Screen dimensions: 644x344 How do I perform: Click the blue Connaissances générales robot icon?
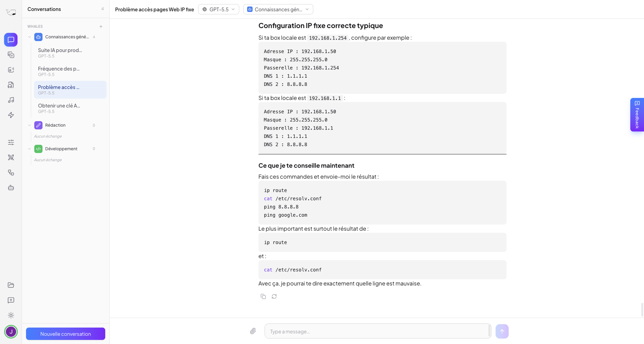click(38, 37)
